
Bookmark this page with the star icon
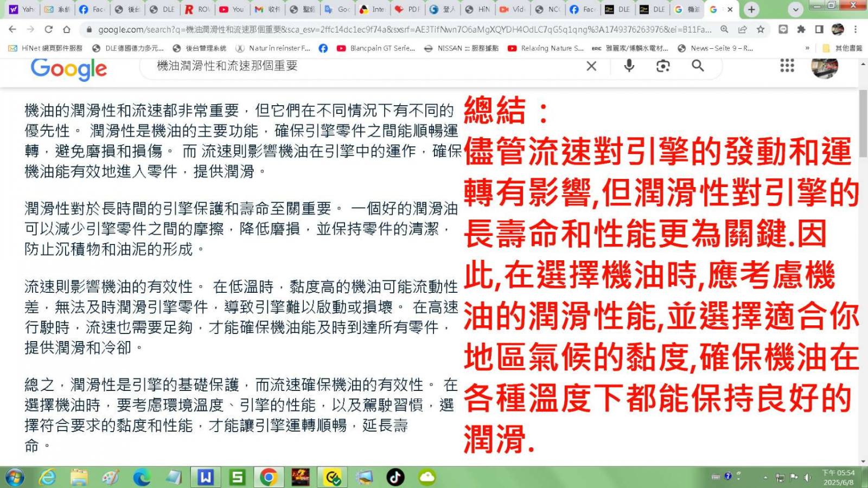tap(761, 29)
